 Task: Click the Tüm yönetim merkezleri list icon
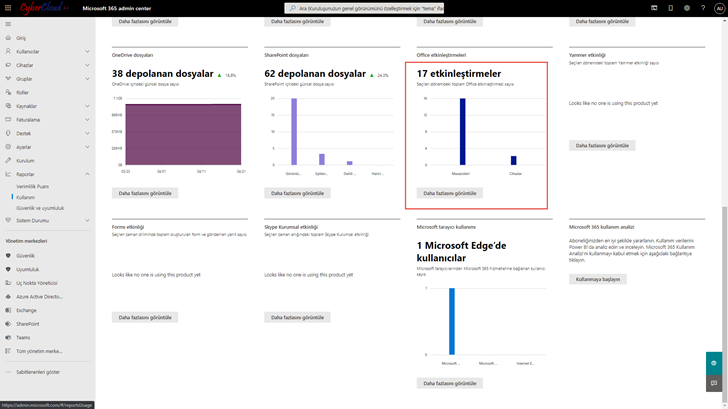pos(8,351)
